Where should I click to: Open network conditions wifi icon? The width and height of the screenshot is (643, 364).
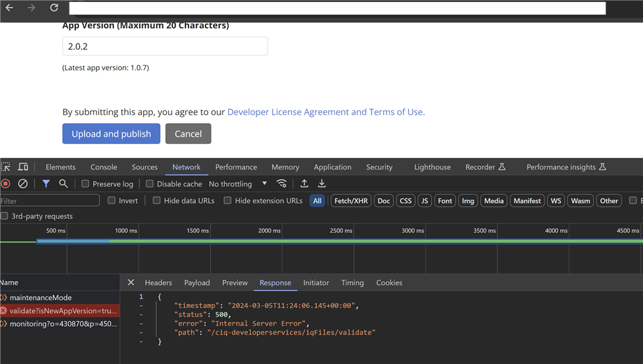click(x=282, y=183)
